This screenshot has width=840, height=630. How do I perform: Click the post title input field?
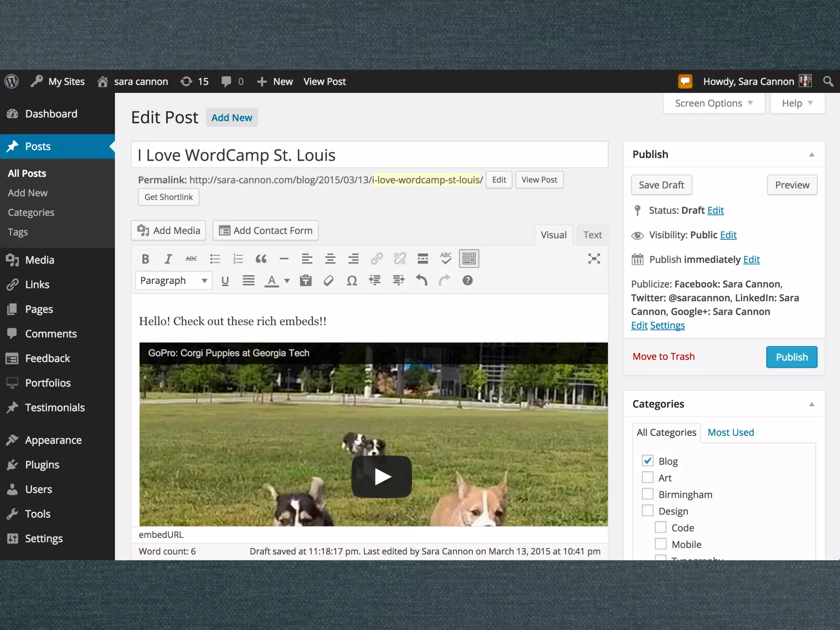point(369,155)
